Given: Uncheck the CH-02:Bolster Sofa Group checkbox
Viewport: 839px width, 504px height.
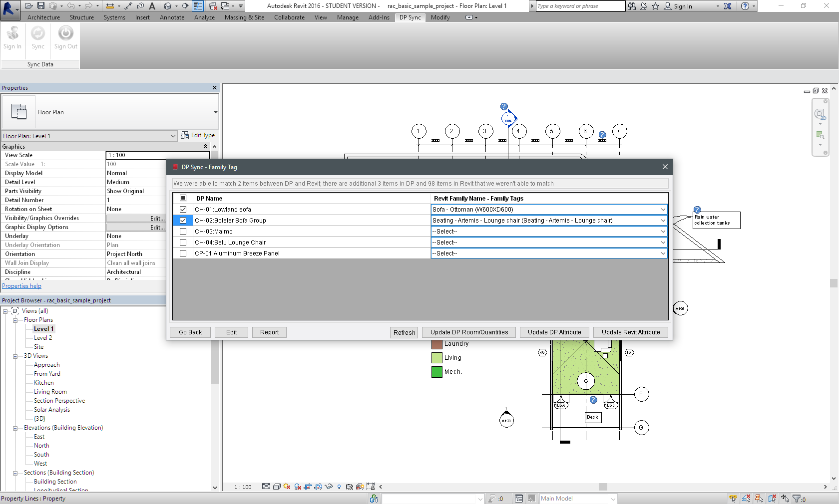Looking at the screenshot, I should [183, 221].
